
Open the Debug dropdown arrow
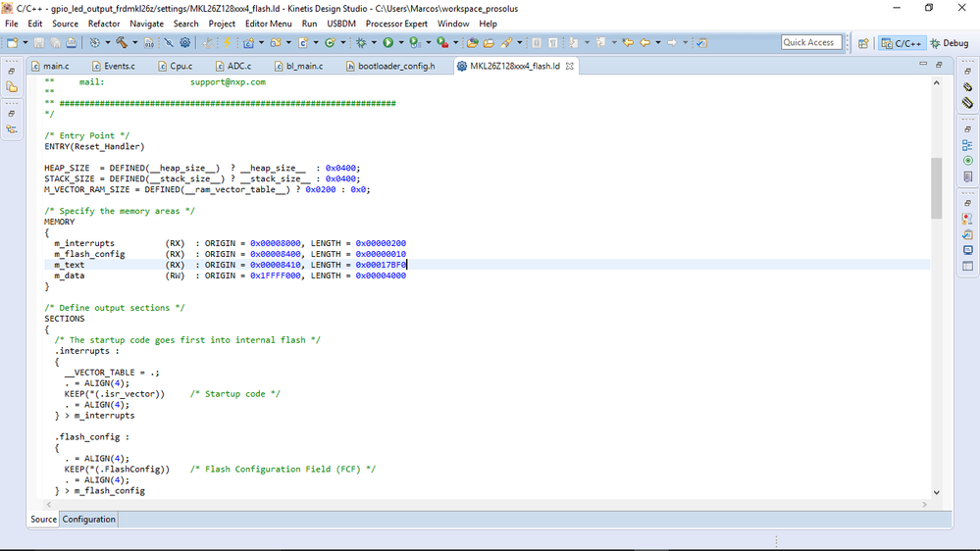(x=374, y=42)
